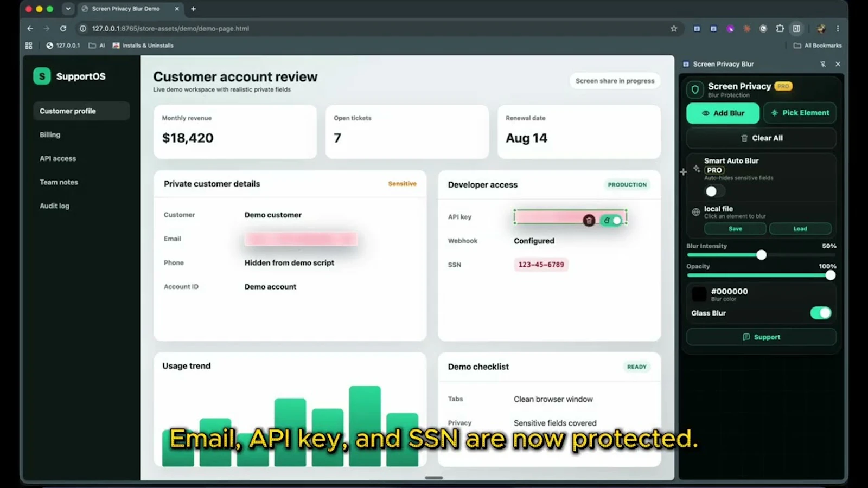Click the Opacity slider handle
This screenshot has height=488, width=868.
click(x=831, y=275)
